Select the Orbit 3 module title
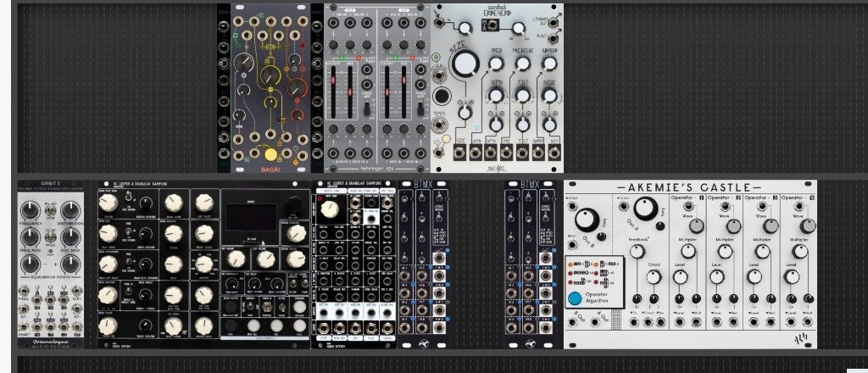The image size is (868, 373). point(50,184)
